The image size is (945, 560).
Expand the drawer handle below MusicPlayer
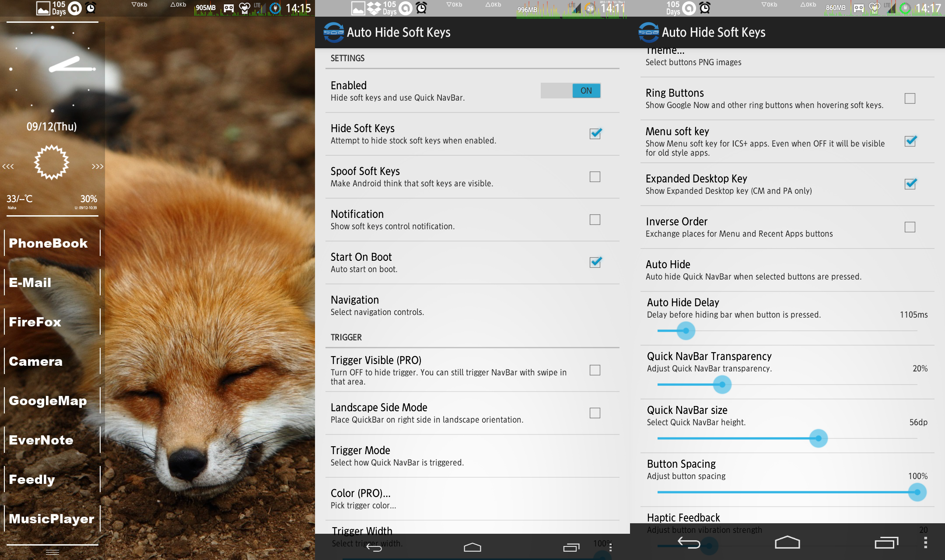coord(52,552)
